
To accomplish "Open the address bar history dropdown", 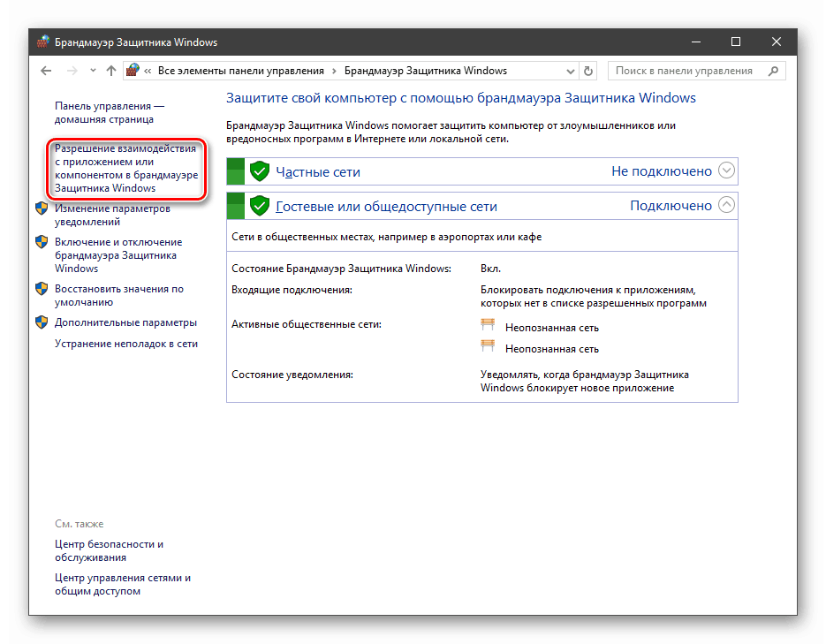I will [x=571, y=71].
